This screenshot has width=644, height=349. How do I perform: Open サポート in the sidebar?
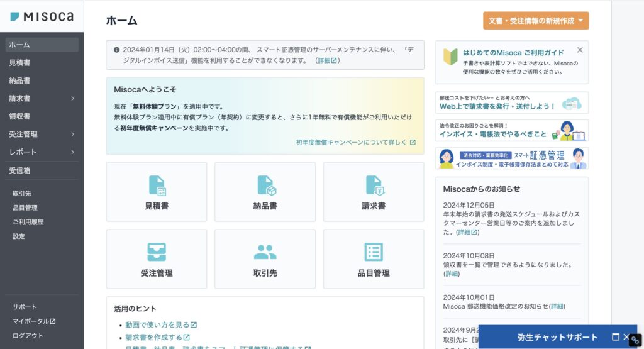[25, 307]
